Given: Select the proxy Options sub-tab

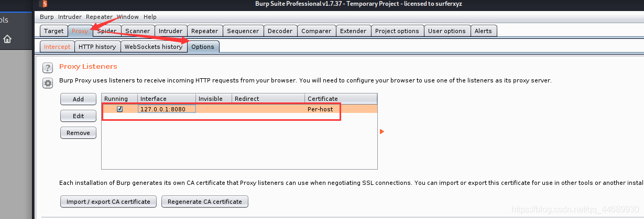Looking at the screenshot, I should point(203,47).
